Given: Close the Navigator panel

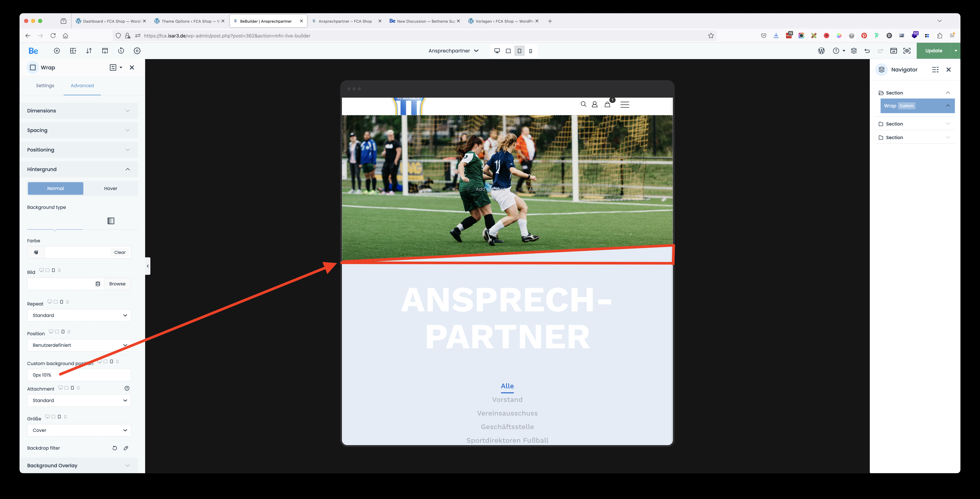Looking at the screenshot, I should pos(948,70).
